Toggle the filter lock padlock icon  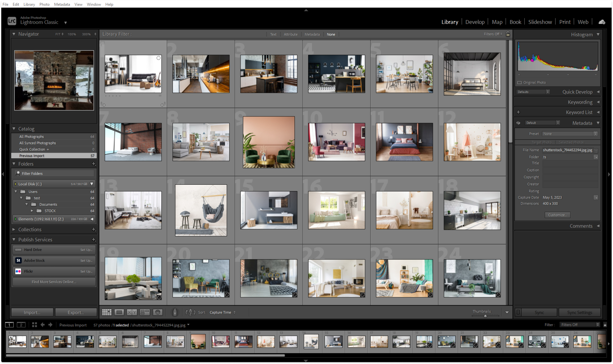click(x=508, y=33)
